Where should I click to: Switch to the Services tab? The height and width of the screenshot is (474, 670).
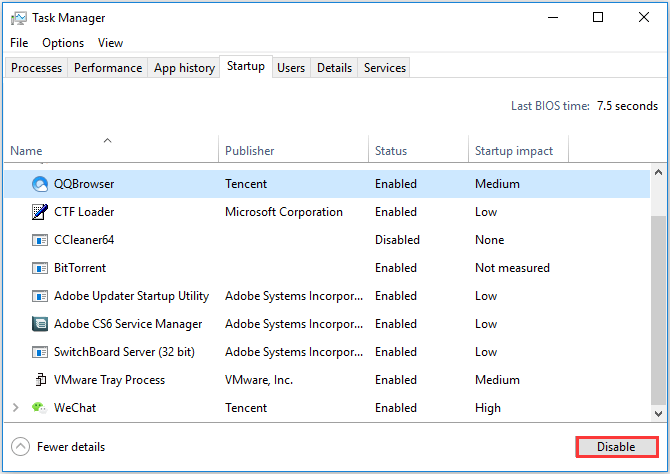[x=385, y=68]
